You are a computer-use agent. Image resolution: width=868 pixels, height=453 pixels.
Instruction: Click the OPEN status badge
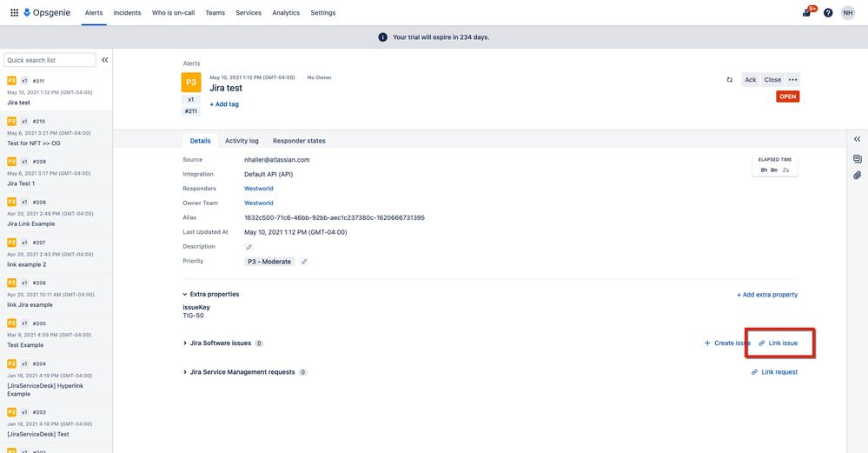pyautogui.click(x=788, y=97)
